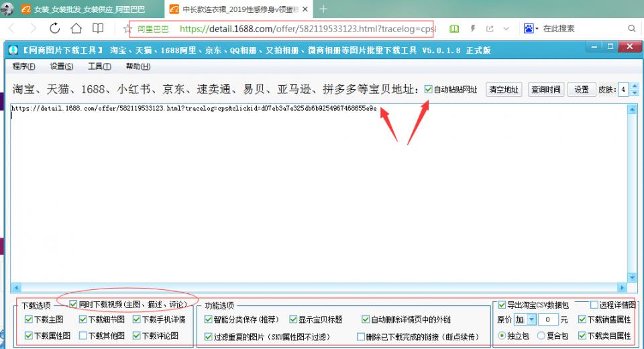The height and width of the screenshot is (349, 644).
Task: Click the browser back arrow
Action: pos(11,28)
